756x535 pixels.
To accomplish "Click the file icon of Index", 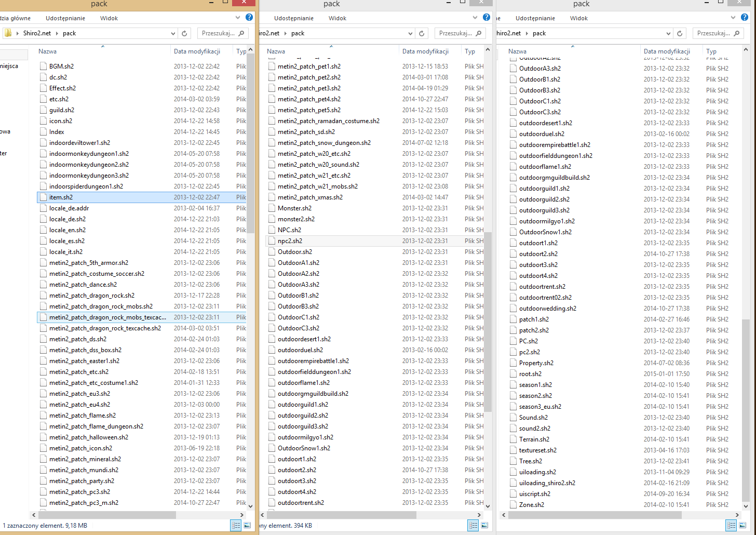I will coord(44,132).
